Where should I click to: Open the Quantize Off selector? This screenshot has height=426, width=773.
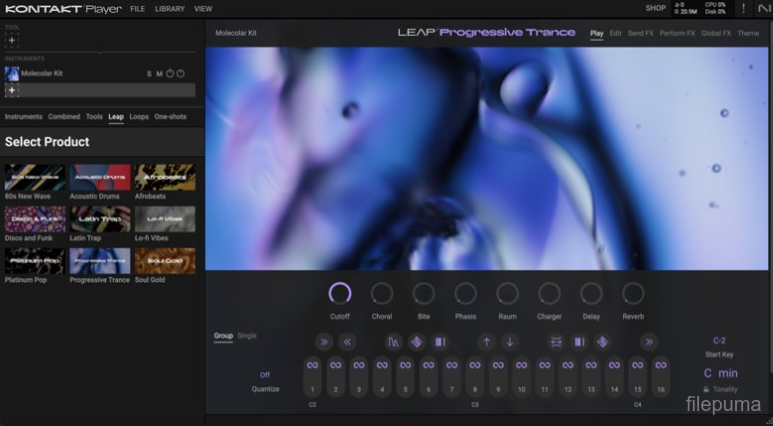(265, 375)
